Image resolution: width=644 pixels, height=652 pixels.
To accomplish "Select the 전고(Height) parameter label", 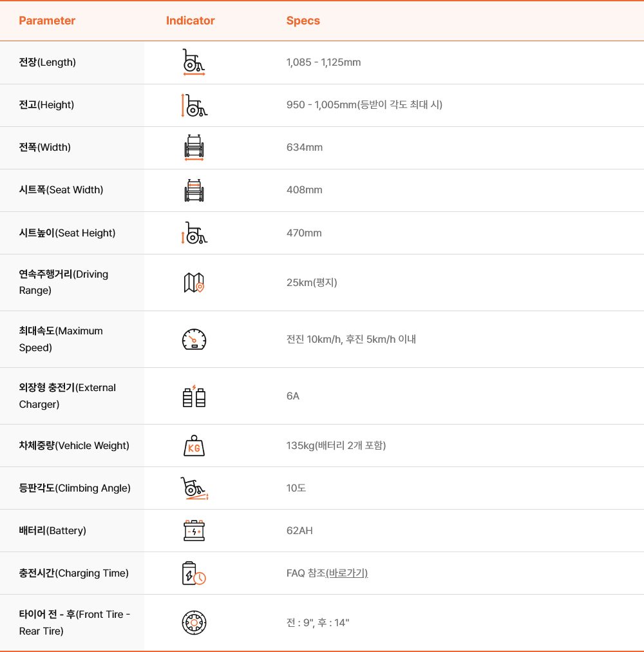I will click(x=46, y=105).
